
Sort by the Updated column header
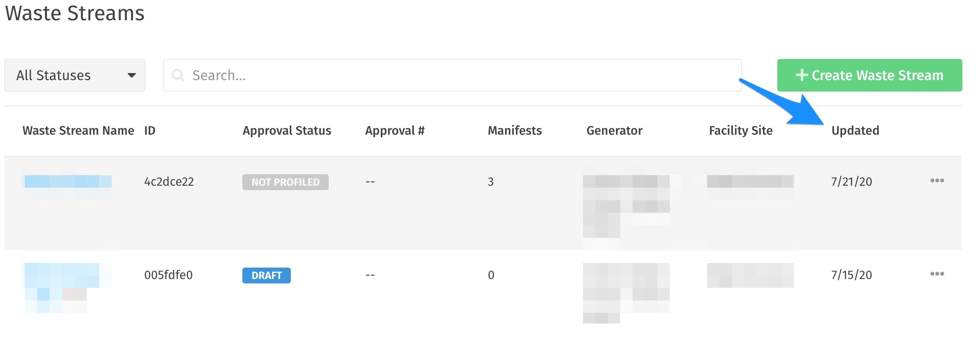click(x=855, y=131)
